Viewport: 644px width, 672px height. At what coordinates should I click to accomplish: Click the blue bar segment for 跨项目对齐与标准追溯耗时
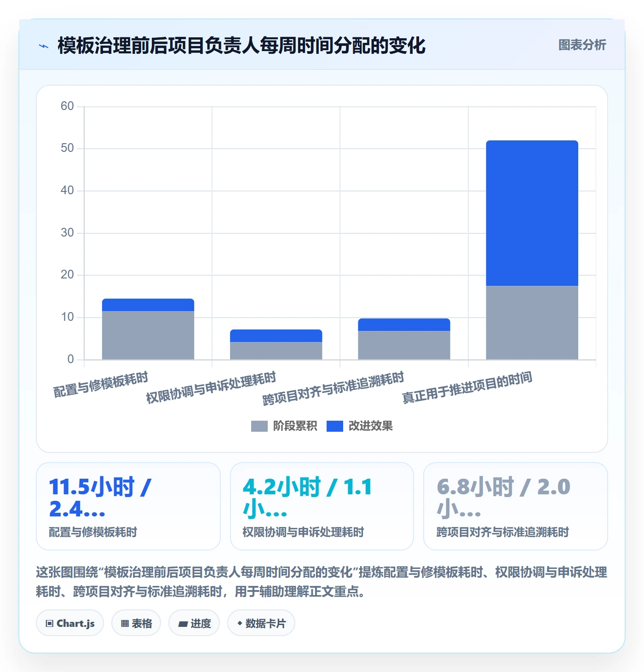click(404, 324)
